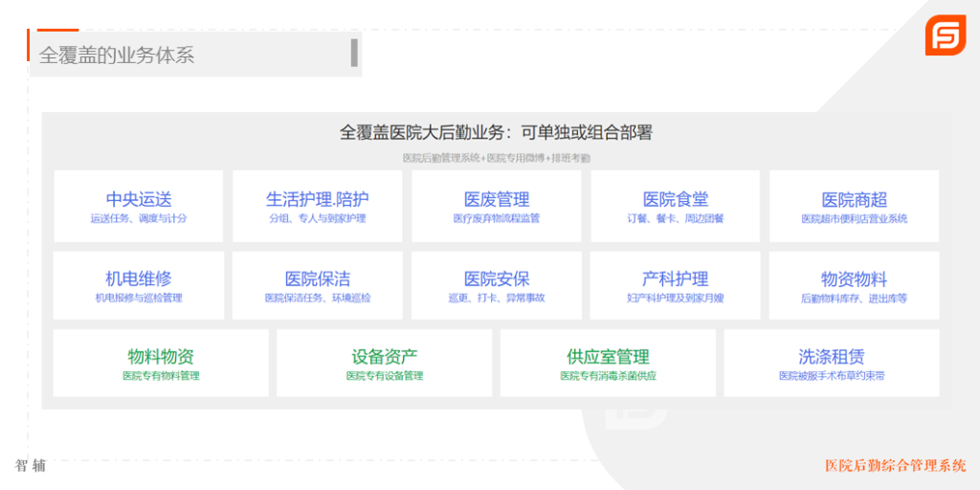Open the 医院保洁 module
The height and width of the screenshot is (490, 980).
[x=317, y=285]
